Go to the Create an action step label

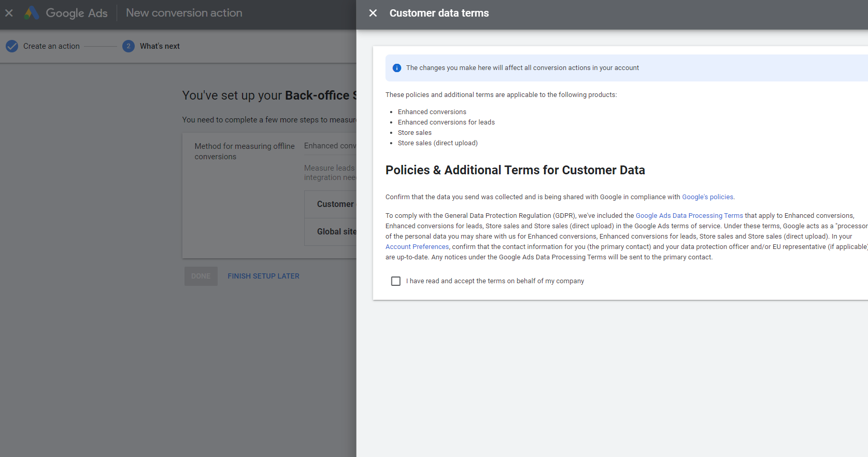point(51,46)
